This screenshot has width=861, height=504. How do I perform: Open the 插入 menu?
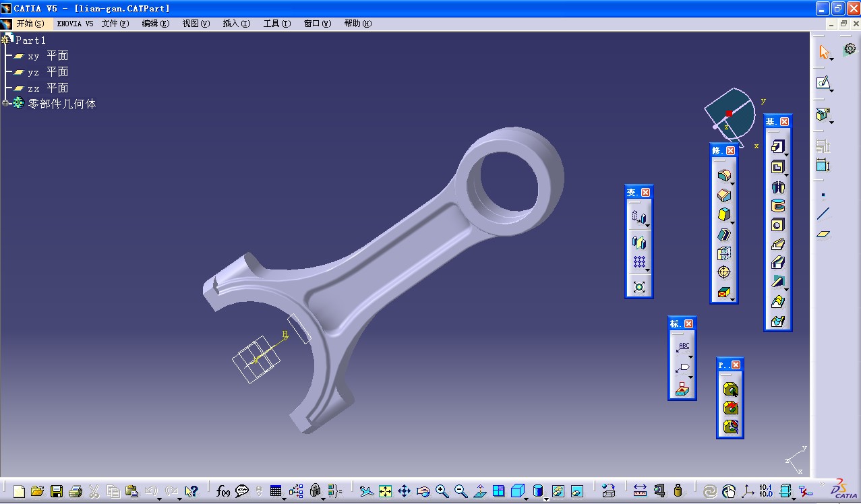[236, 24]
